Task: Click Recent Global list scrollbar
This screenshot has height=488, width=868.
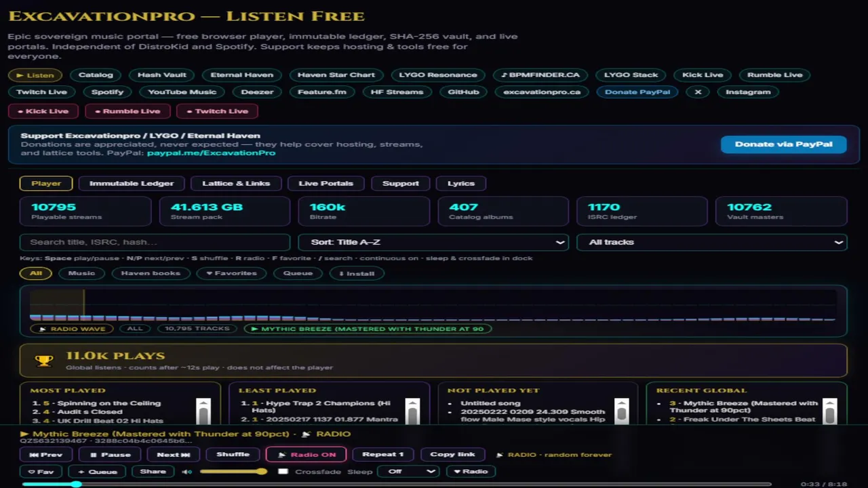Action: click(x=830, y=411)
